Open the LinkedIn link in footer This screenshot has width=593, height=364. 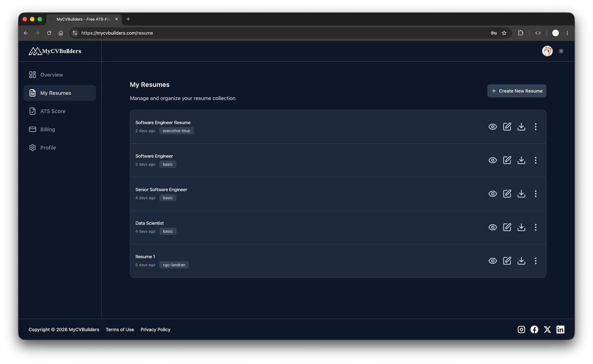pos(560,330)
